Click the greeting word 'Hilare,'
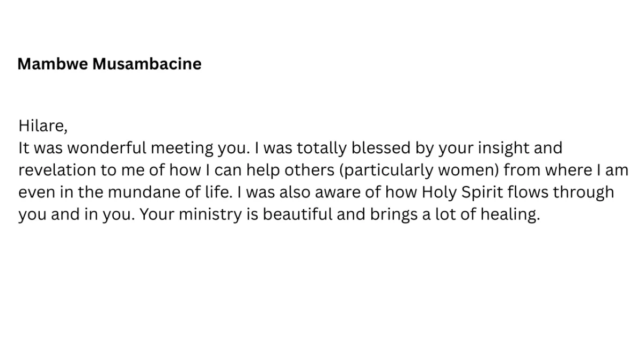 pyautogui.click(x=43, y=126)
